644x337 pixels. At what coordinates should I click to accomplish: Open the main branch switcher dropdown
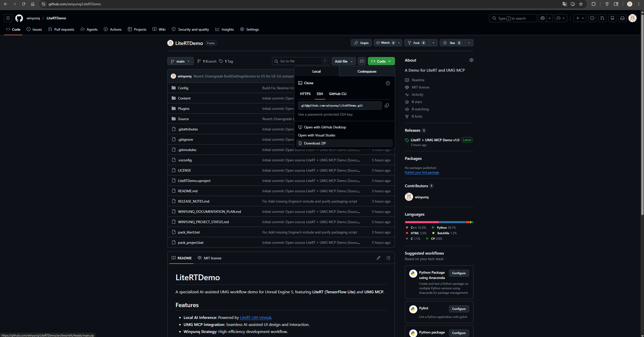pyautogui.click(x=180, y=61)
